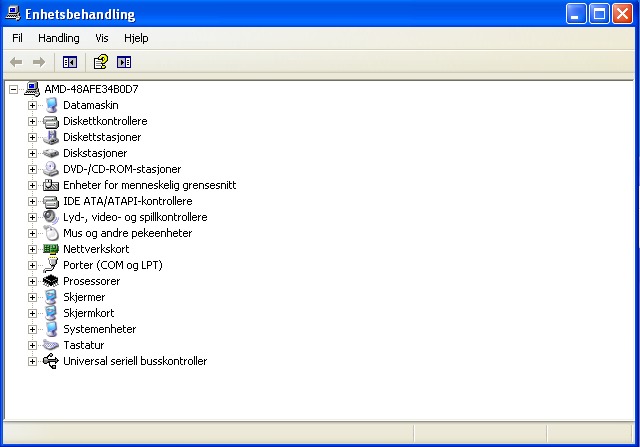Click the Universal seriell busskontroller USB icon
Viewport: 640px width, 447px height.
click(51, 361)
